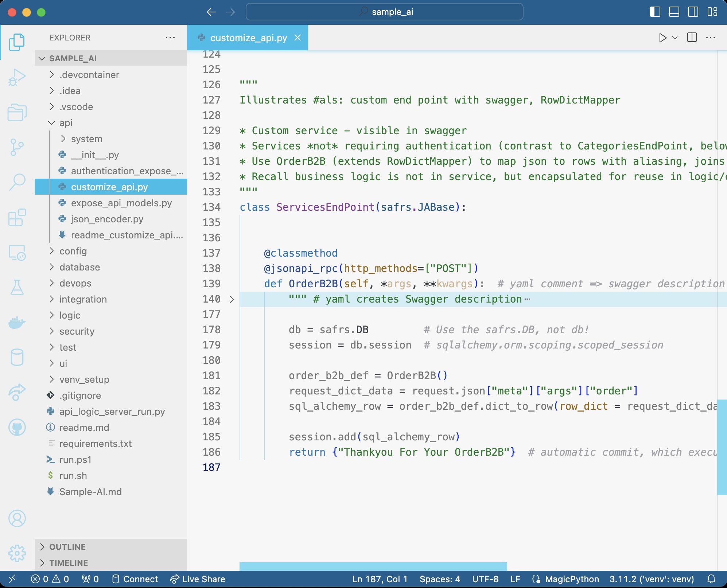Close the customize_api.py tab
Screen dimensions: 727x588
pyautogui.click(x=298, y=38)
